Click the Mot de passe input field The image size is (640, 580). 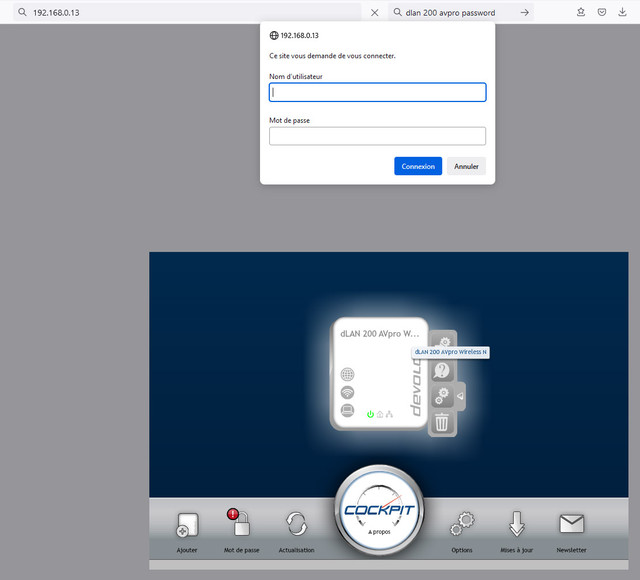pos(377,136)
